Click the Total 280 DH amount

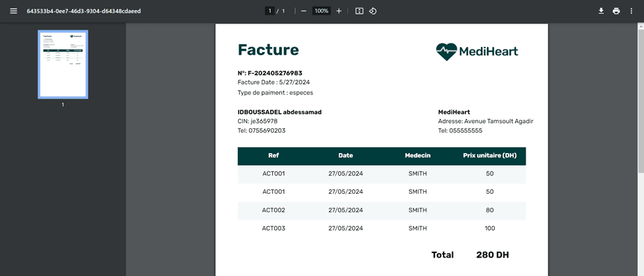tap(492, 255)
